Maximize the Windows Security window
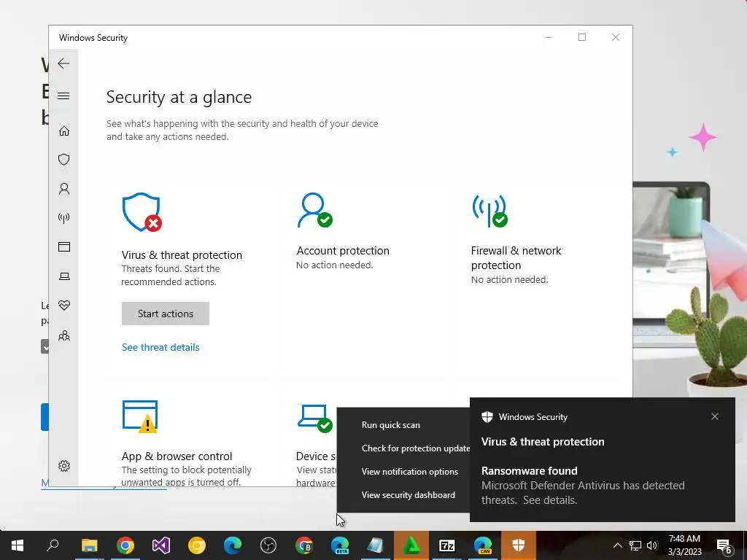The width and height of the screenshot is (747, 560). point(581,37)
